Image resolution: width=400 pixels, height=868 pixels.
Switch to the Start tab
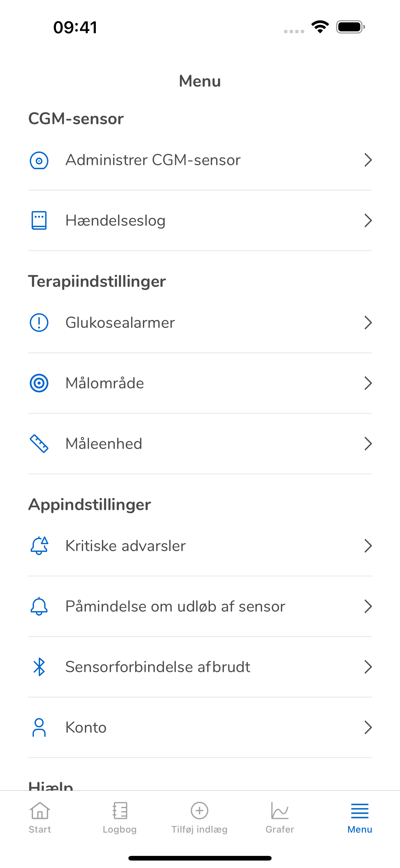(40, 817)
